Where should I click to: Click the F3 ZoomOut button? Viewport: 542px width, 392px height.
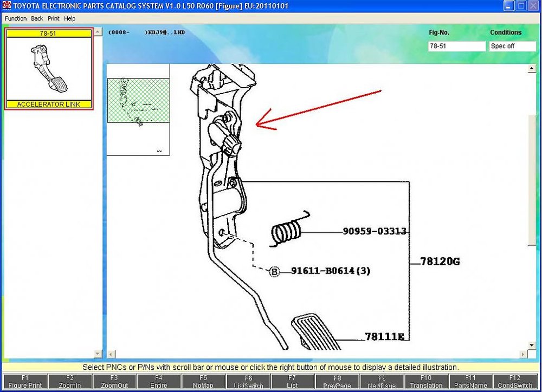[114, 381]
